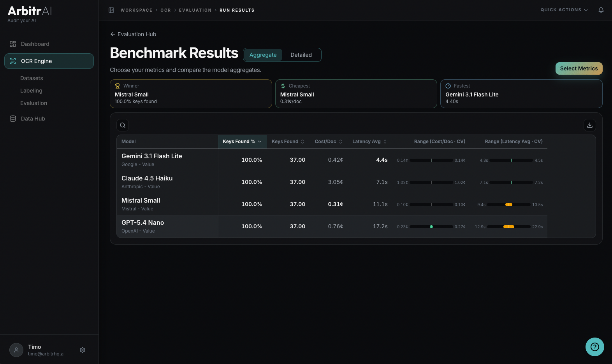Screen dimensions: 612x364
Task: Download results with the export icon
Action: [589, 125]
